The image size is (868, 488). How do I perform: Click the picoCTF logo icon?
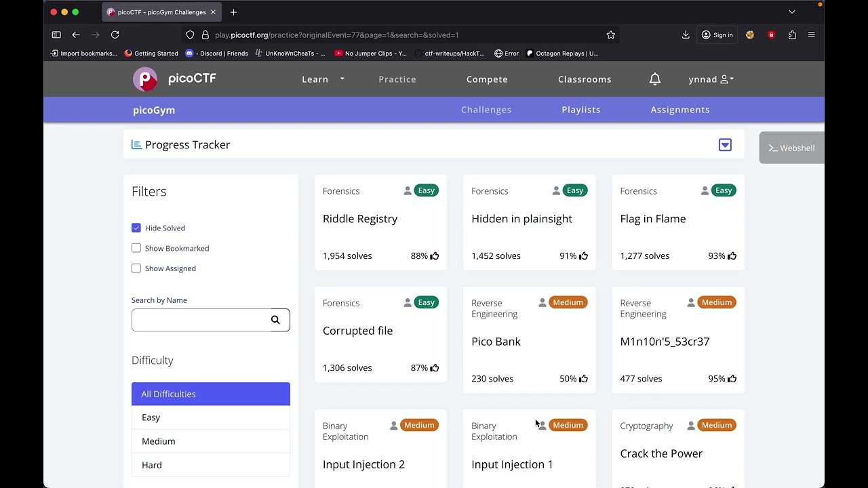click(x=145, y=79)
